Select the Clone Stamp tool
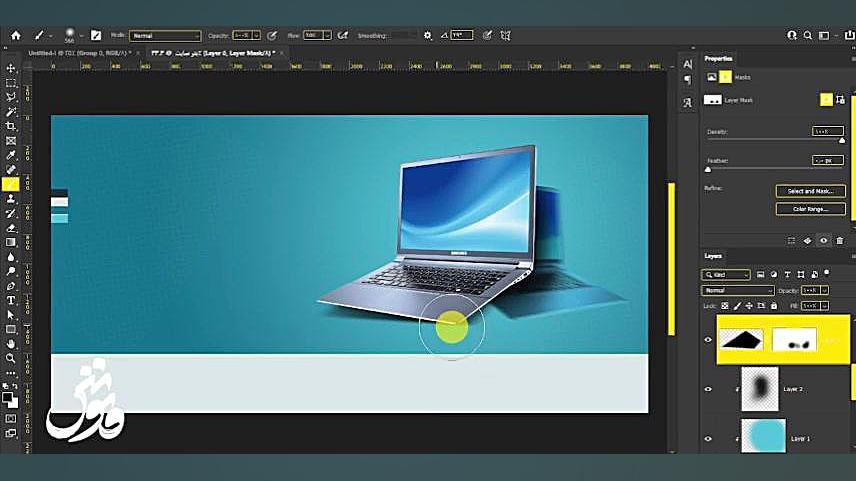 tap(10, 199)
